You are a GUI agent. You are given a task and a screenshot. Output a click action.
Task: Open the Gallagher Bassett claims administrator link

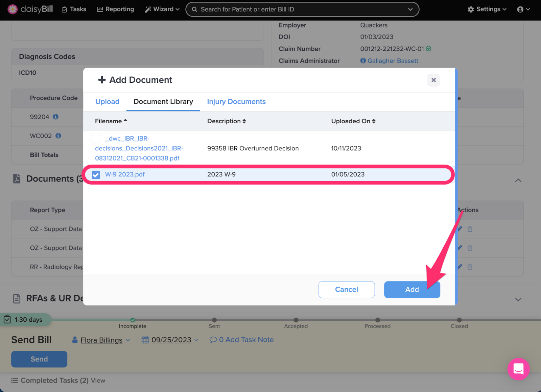pyautogui.click(x=393, y=61)
